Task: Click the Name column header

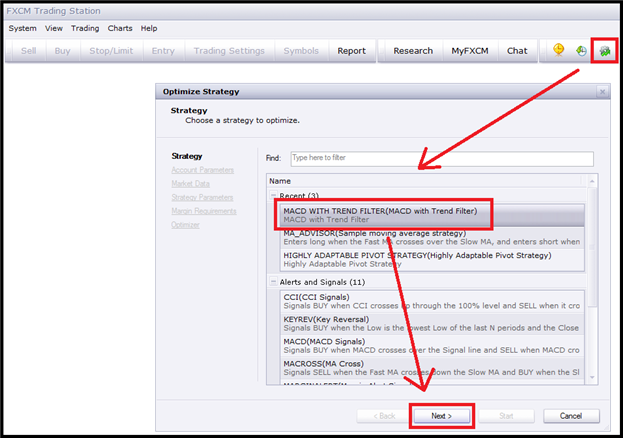Action: (x=426, y=181)
